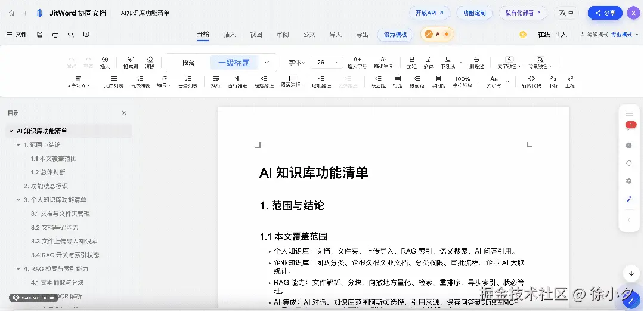Click the 功能定制 button

click(x=475, y=13)
